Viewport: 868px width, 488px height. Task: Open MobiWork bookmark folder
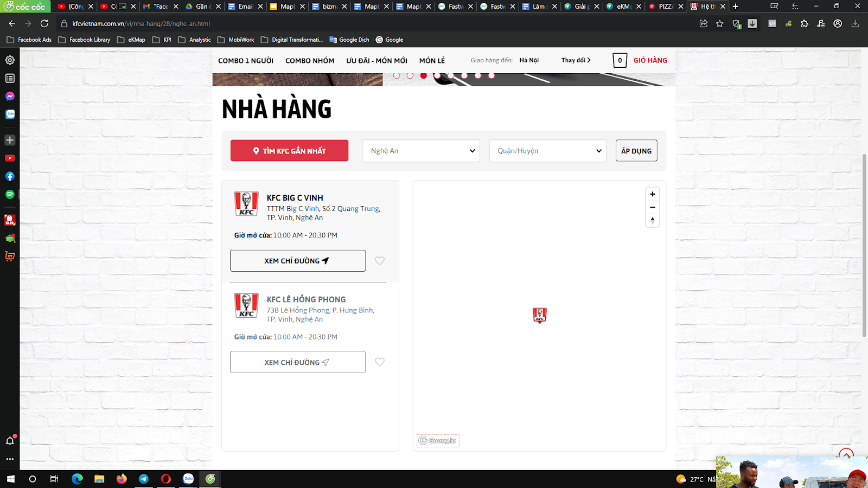point(235,40)
